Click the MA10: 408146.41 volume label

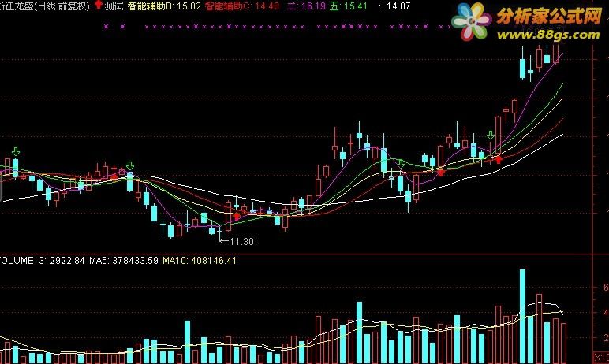tap(200, 260)
